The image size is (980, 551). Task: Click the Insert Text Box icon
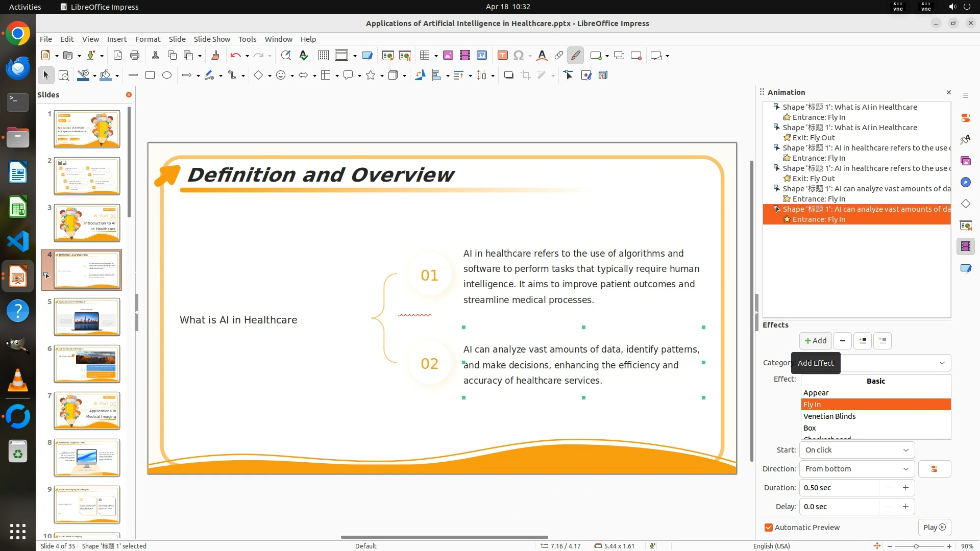[x=502, y=56]
